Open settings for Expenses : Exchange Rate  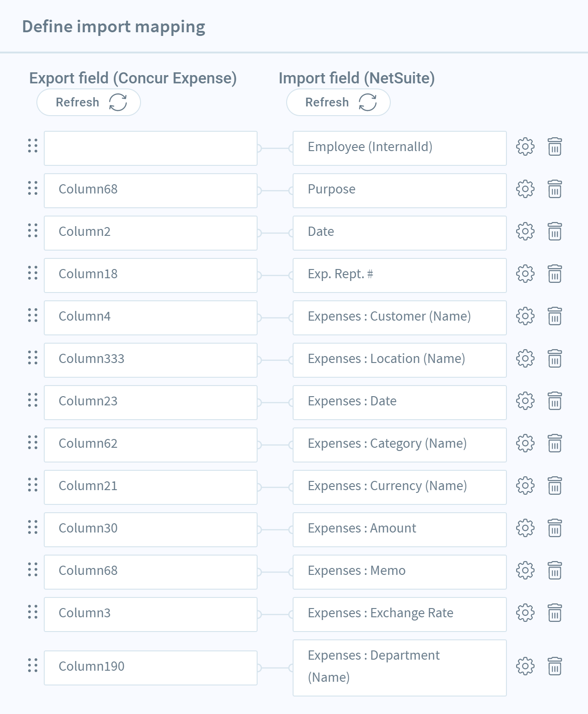[525, 613]
